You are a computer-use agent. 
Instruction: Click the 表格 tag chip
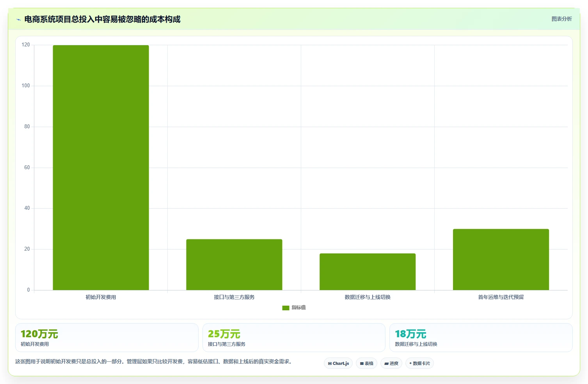coord(366,363)
